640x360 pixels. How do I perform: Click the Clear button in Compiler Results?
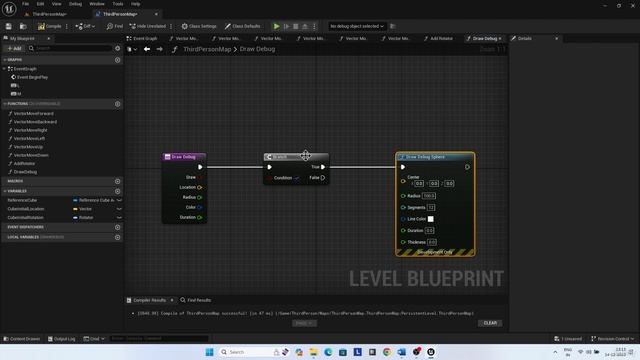(x=490, y=323)
